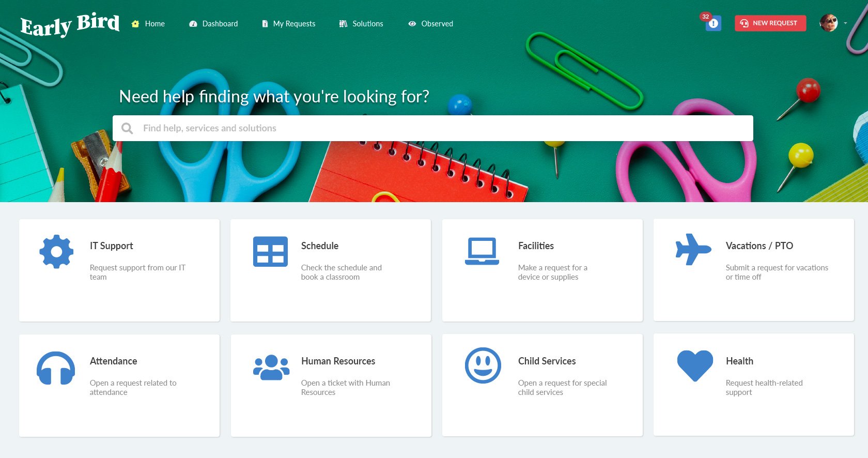Open the Vacations / PTO title link
868x458 pixels.
point(759,246)
